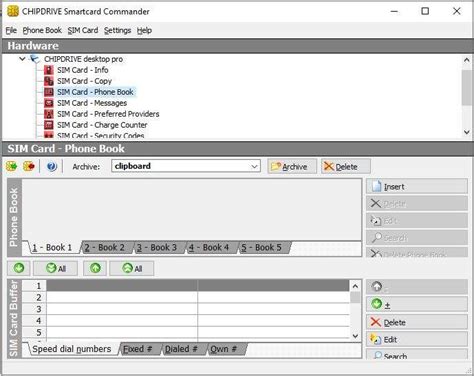Viewport: 474px width, 376px height.
Task: Switch to the Dialed # tab
Action: click(x=181, y=349)
